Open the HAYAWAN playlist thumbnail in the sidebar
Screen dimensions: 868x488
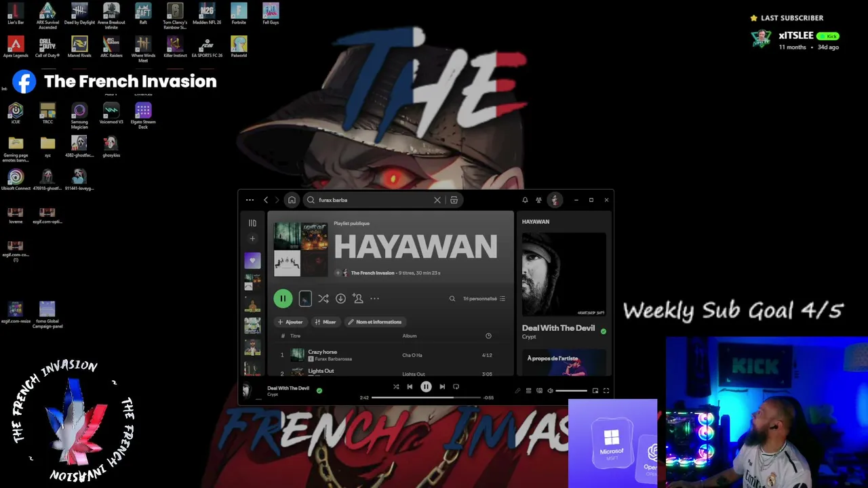pos(252,282)
